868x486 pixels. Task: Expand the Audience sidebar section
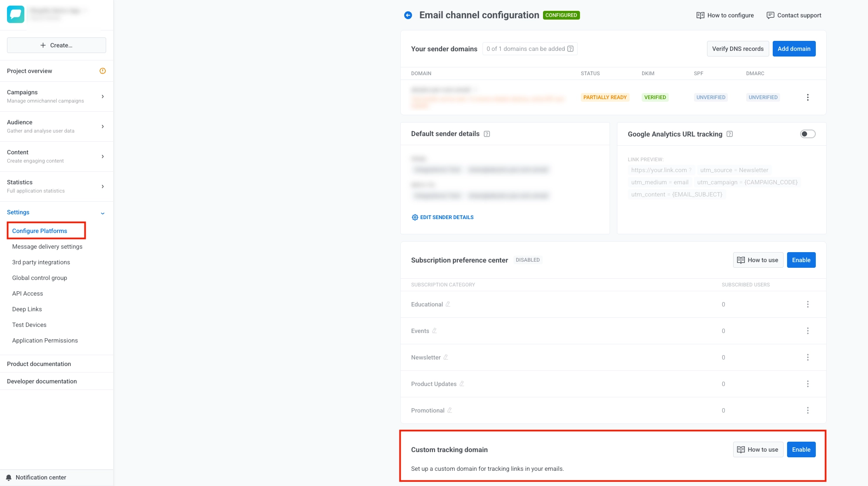(x=103, y=126)
